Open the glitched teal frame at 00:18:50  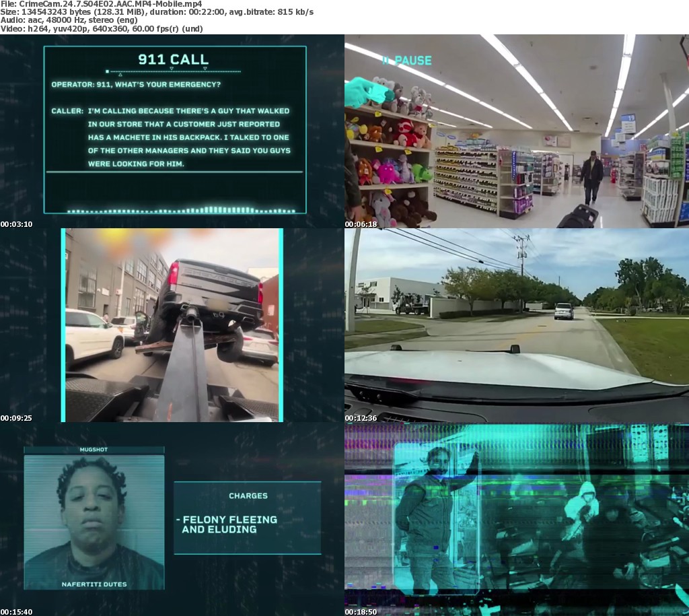click(x=517, y=519)
